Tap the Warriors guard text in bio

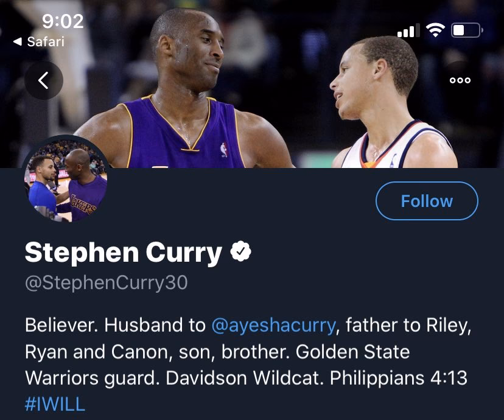[93, 378]
